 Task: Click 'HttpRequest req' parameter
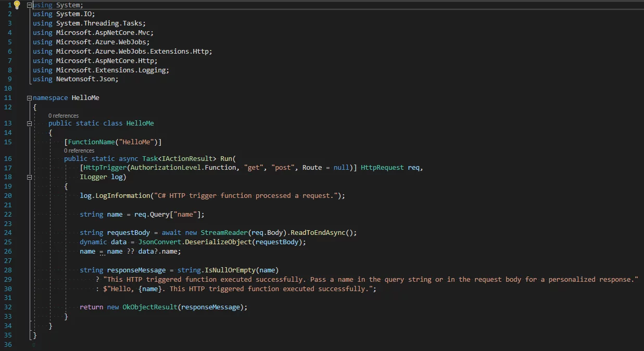point(390,168)
